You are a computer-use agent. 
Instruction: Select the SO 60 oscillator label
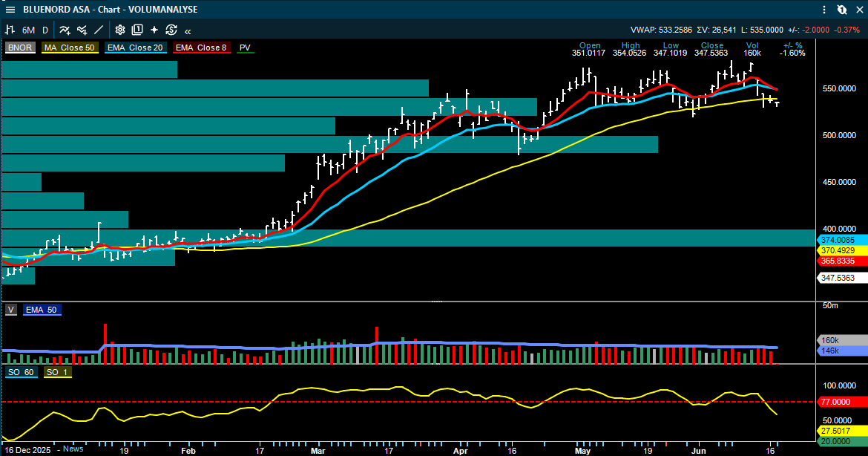pos(21,372)
